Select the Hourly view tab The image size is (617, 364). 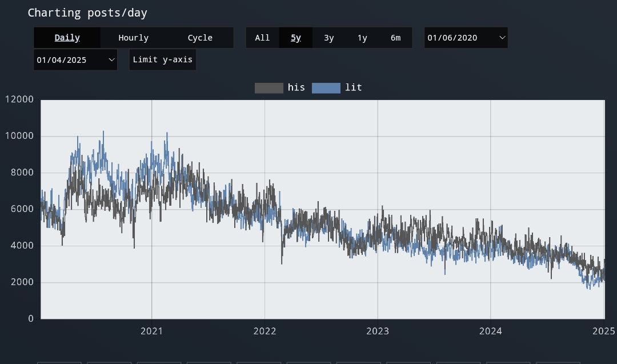point(133,38)
